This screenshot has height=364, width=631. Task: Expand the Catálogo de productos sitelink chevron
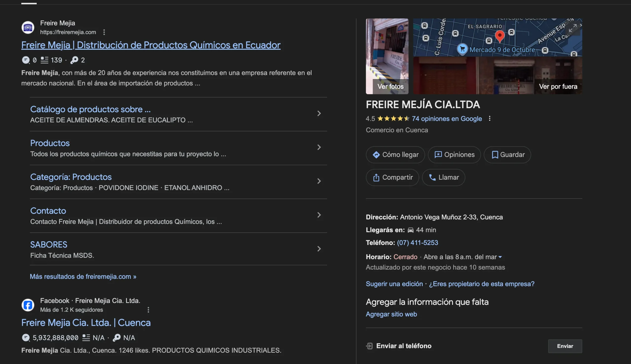click(x=319, y=113)
